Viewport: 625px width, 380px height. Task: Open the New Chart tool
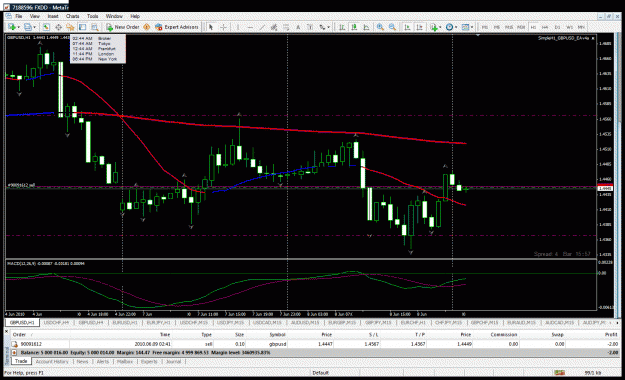pos(12,27)
